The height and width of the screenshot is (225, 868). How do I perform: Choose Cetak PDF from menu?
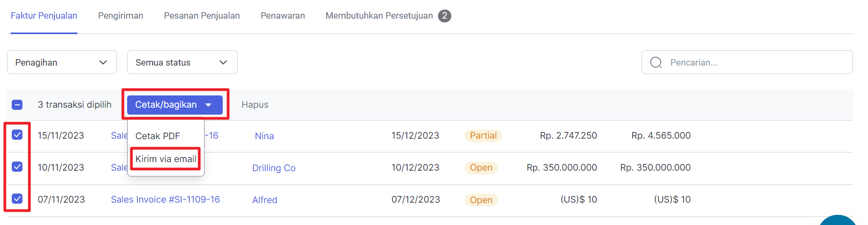coord(158,136)
